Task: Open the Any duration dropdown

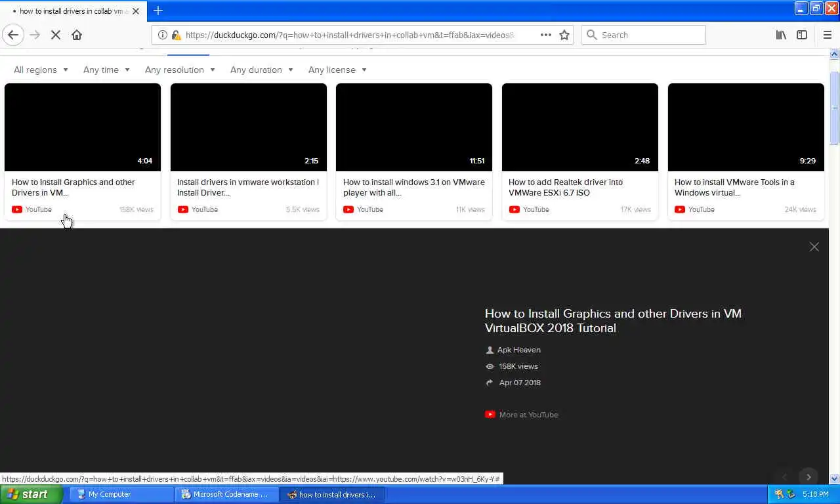Action: click(261, 70)
